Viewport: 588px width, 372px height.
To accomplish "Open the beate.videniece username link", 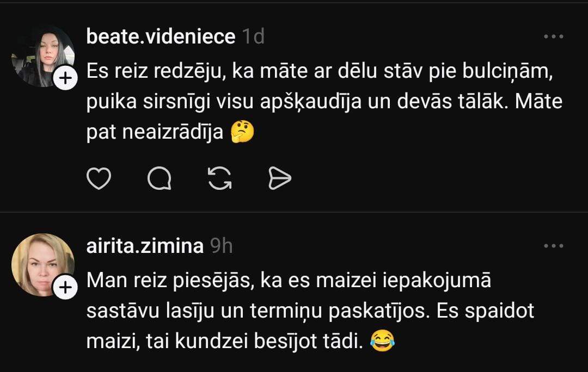I will pyautogui.click(x=161, y=37).
